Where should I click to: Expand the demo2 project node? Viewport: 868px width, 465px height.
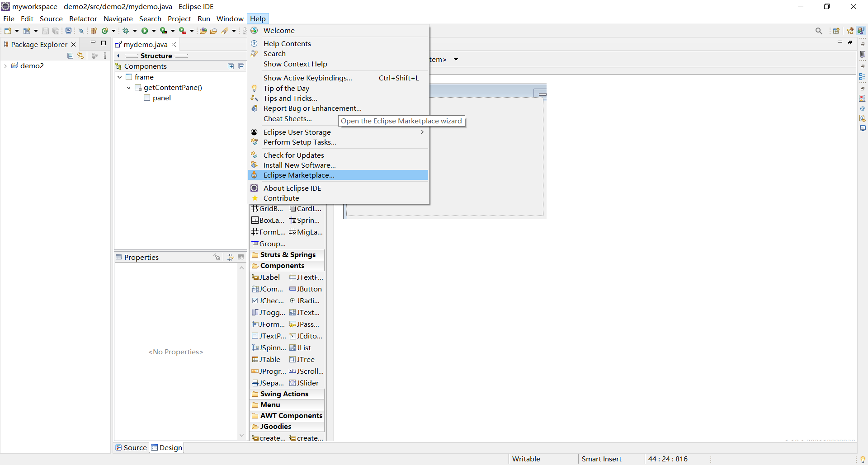5,66
